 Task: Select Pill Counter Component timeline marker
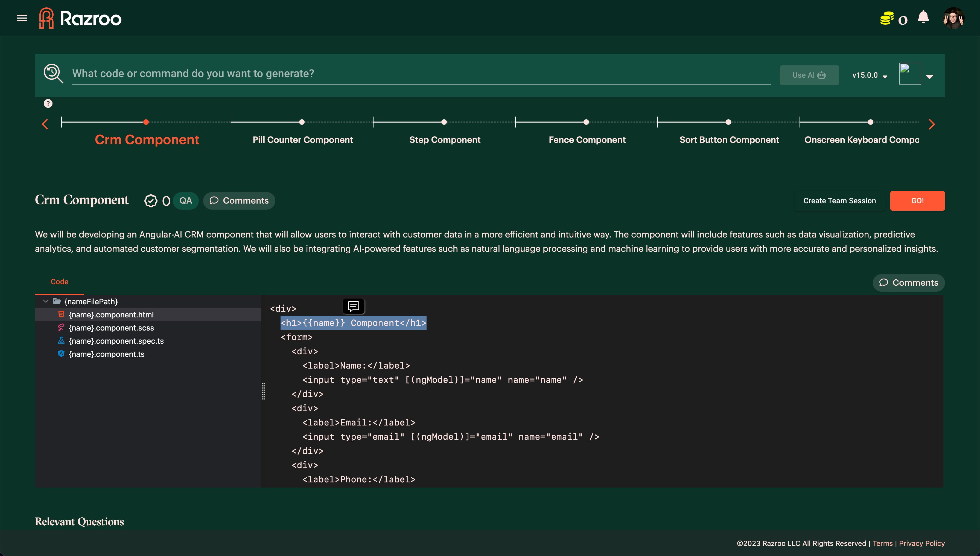tap(302, 122)
